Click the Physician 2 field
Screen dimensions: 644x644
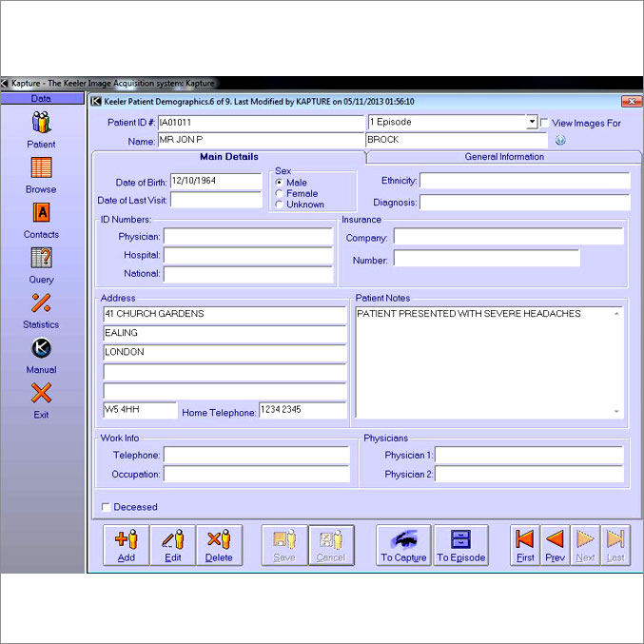tap(529, 474)
